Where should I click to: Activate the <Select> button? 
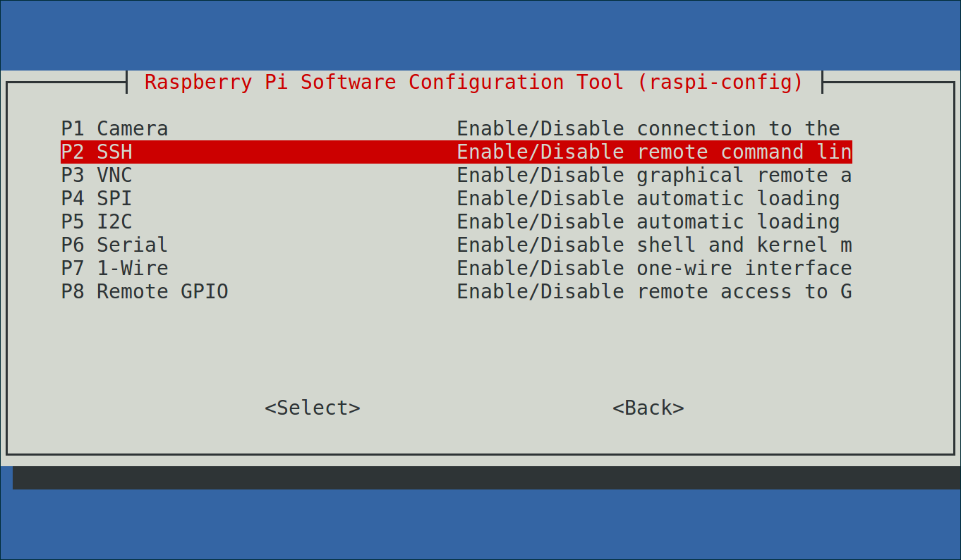pyautogui.click(x=313, y=408)
